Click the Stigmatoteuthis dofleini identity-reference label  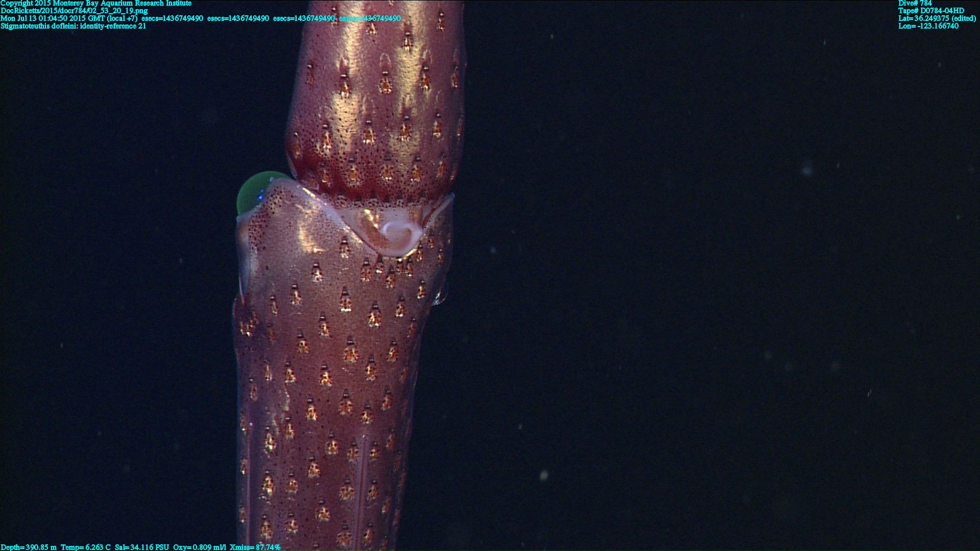(x=73, y=26)
